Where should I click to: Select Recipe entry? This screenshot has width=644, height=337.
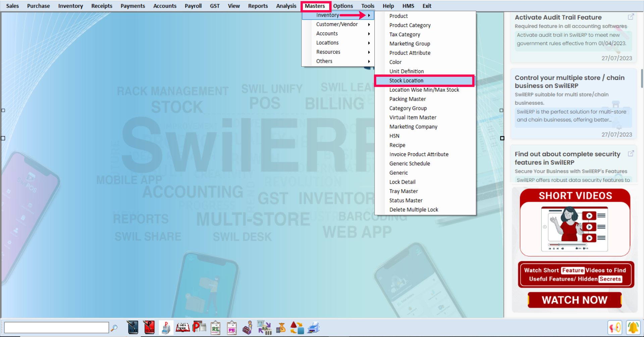(x=425, y=145)
